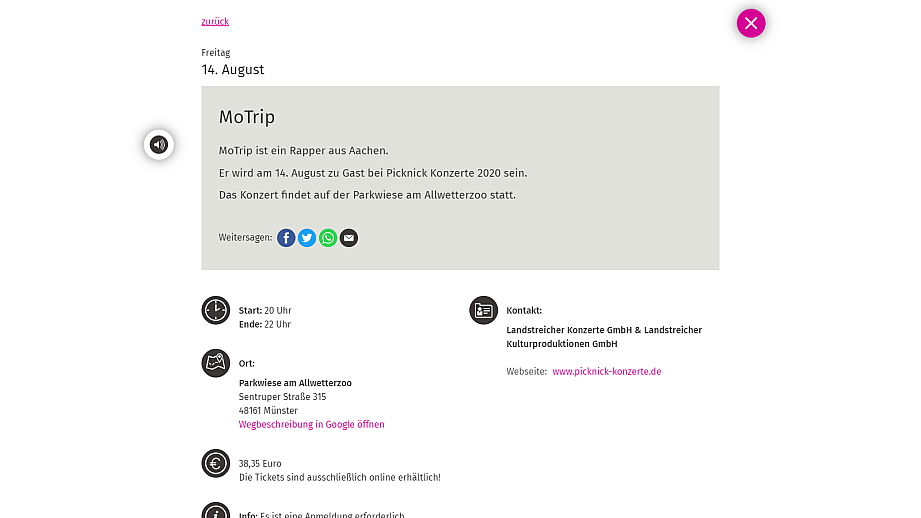
Task: Go back using the zurück link
Action: (215, 22)
